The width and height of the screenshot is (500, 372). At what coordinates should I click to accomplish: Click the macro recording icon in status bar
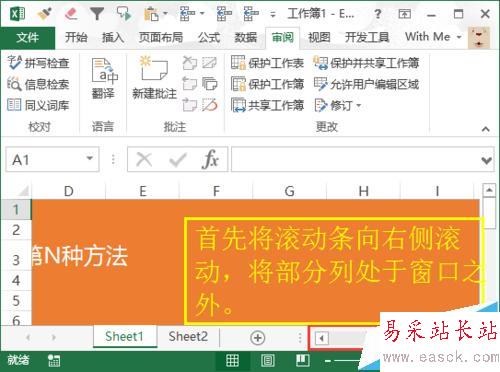[x=54, y=360]
